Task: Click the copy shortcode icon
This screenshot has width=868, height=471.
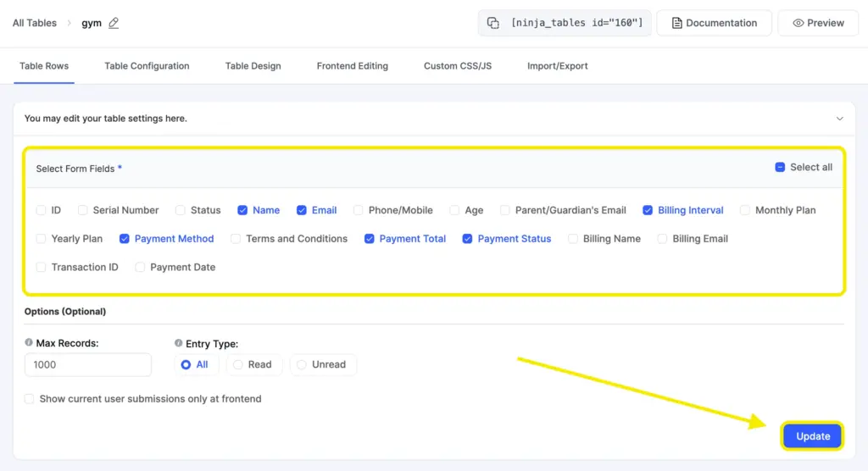Action: pyautogui.click(x=492, y=23)
